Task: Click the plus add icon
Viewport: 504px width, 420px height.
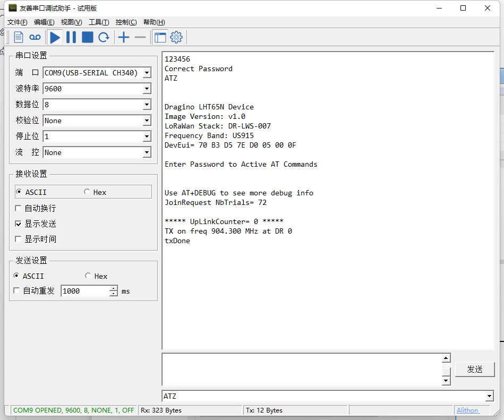Action: (123, 37)
